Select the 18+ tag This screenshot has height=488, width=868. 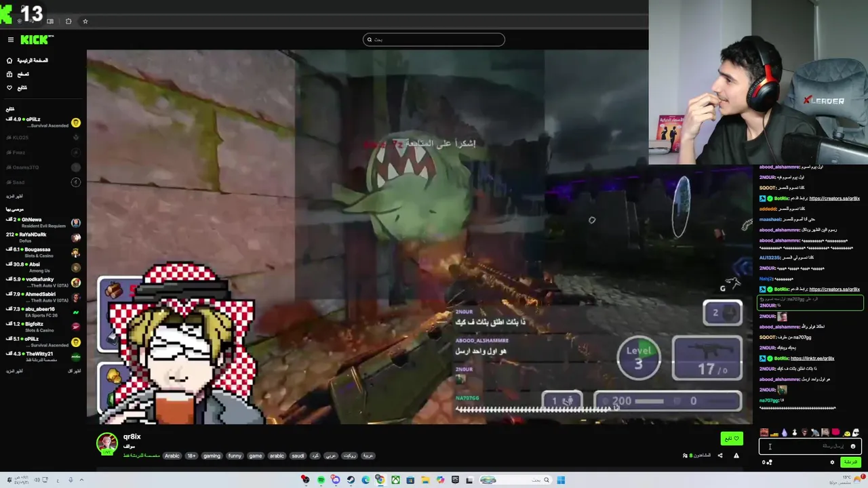pyautogui.click(x=191, y=455)
